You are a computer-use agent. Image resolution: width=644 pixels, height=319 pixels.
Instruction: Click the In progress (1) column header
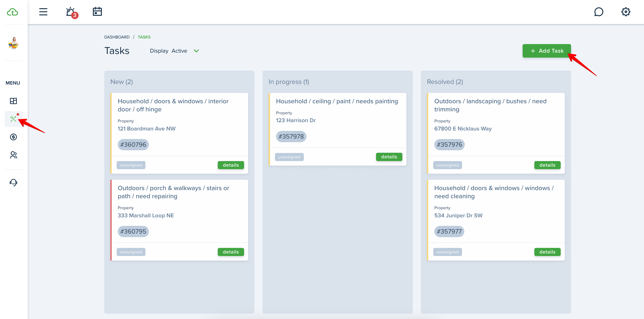[x=289, y=82]
